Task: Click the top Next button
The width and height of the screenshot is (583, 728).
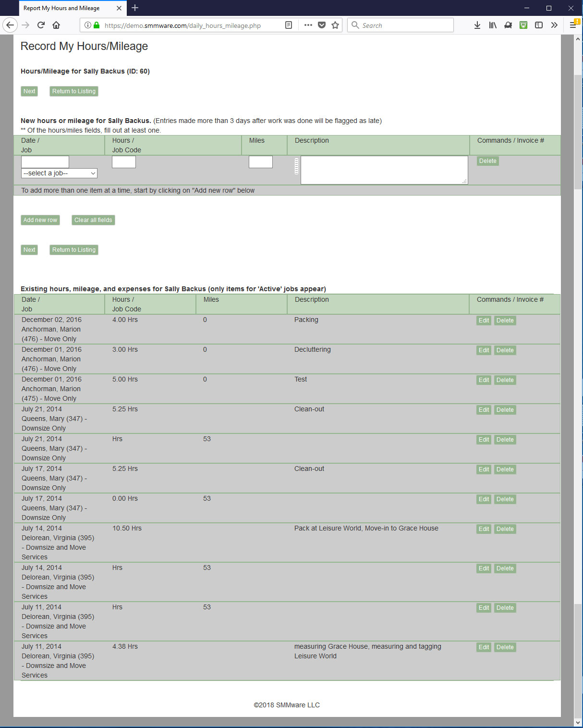Action: point(29,91)
